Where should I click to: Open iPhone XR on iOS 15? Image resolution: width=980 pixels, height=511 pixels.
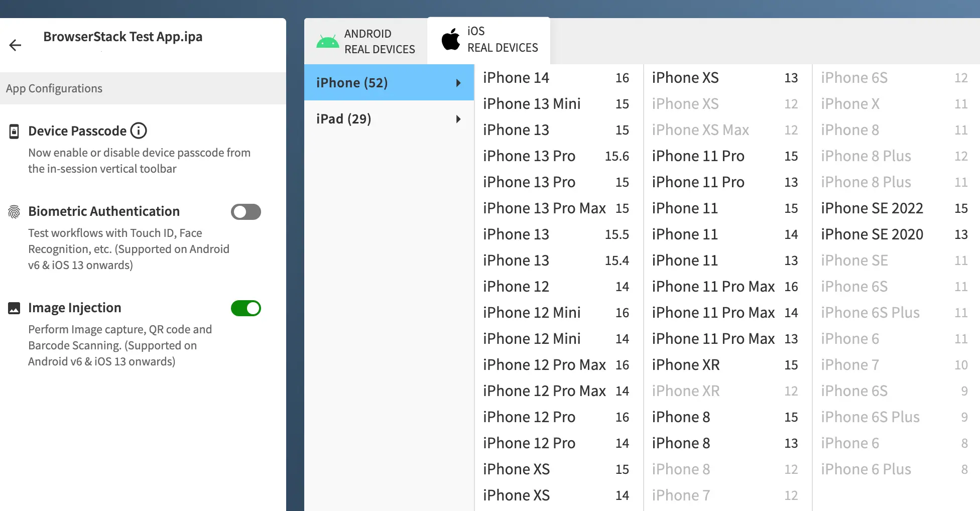coord(724,365)
